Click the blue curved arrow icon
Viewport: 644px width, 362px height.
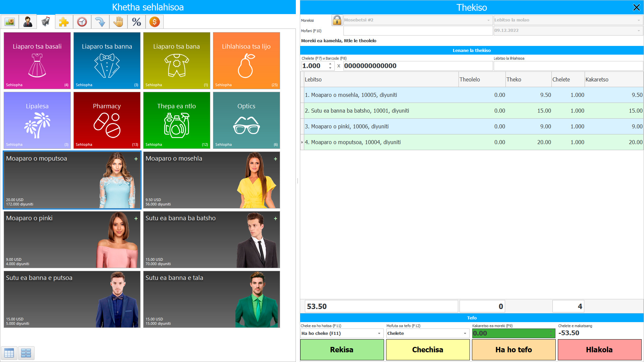tap(100, 22)
